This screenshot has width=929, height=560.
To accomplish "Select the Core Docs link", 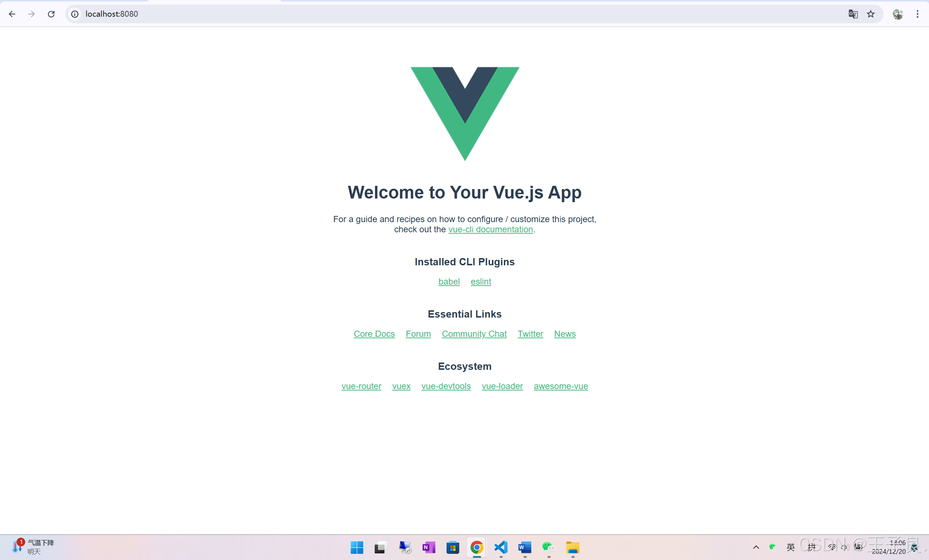I will 374,334.
